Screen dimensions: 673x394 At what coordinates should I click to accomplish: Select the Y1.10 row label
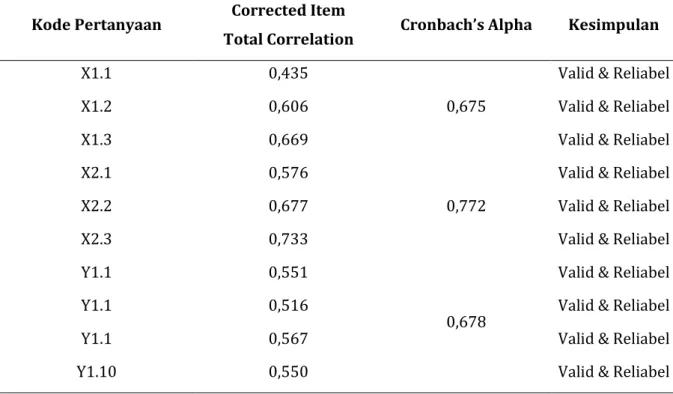pos(97,372)
